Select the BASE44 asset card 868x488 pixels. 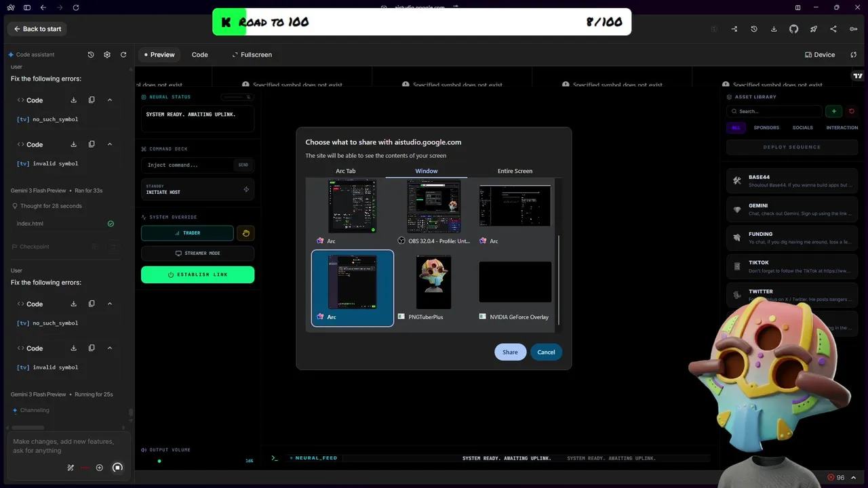791,181
